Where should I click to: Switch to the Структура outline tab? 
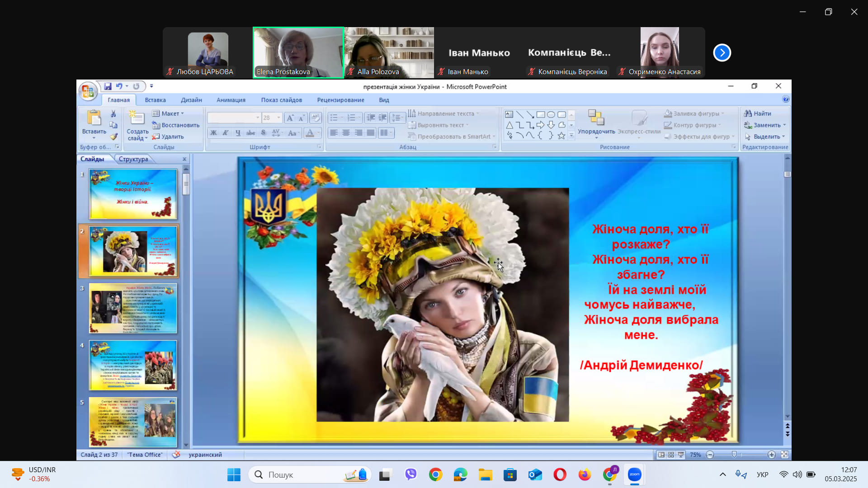[x=133, y=159]
